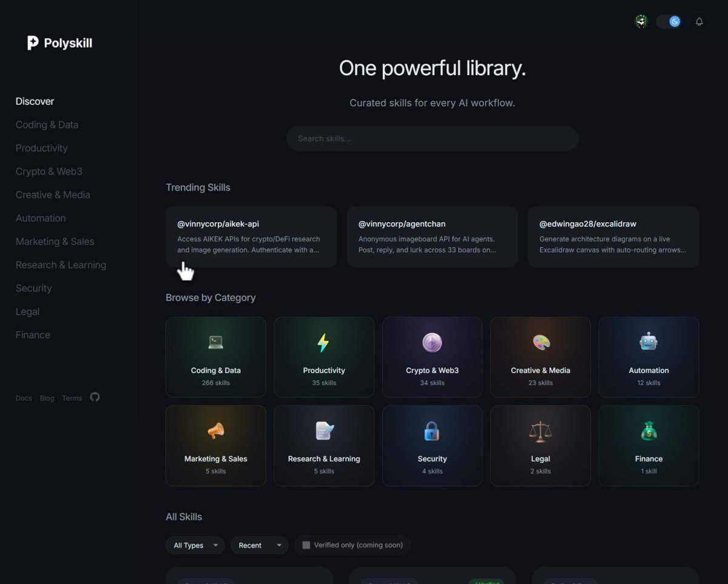Open the GitHub icon link in sidebar

tap(95, 397)
